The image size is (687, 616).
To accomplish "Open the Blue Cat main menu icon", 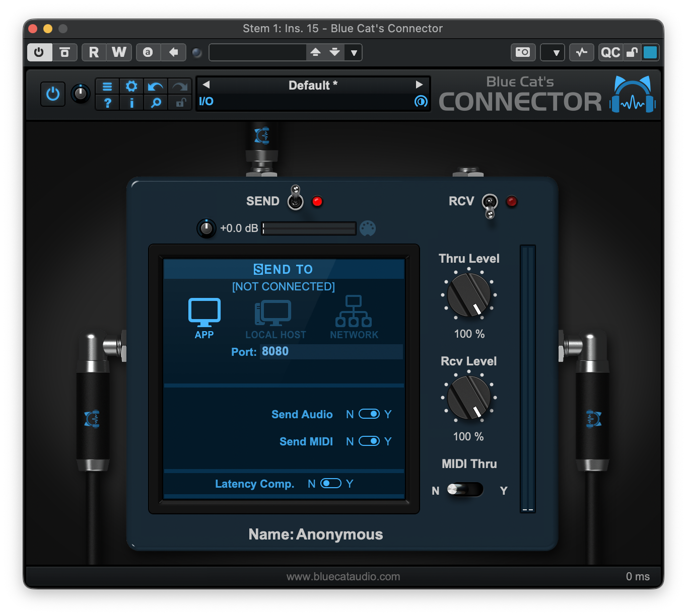I will pyautogui.click(x=107, y=87).
